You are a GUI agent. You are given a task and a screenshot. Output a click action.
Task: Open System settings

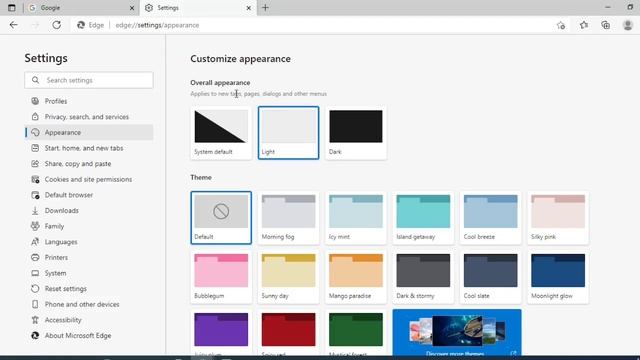pyautogui.click(x=89, y=273)
